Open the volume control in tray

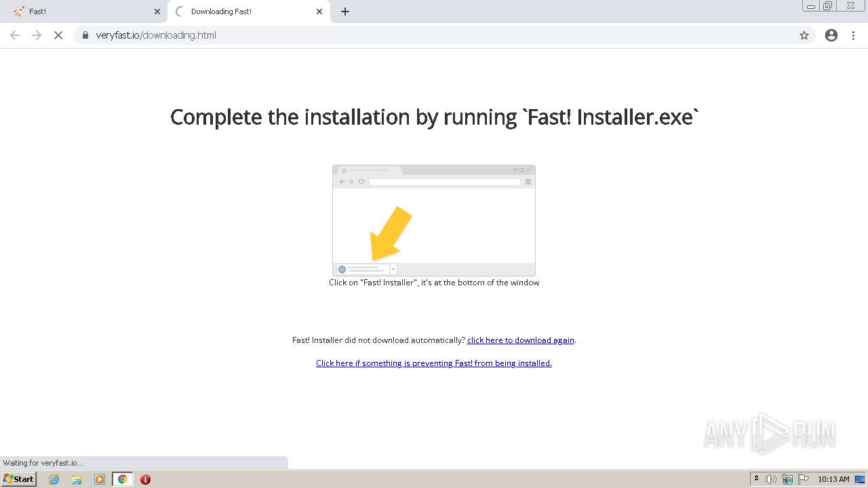click(x=771, y=479)
